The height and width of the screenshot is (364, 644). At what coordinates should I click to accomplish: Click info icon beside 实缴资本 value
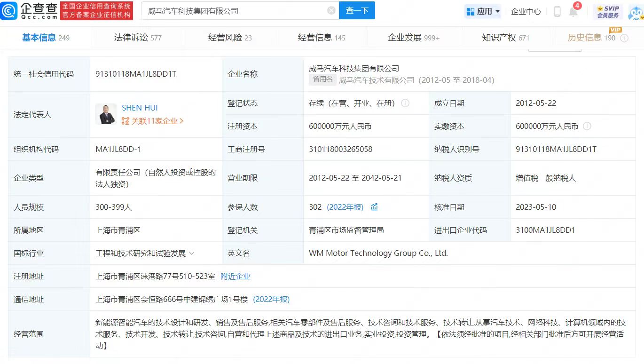[587, 126]
